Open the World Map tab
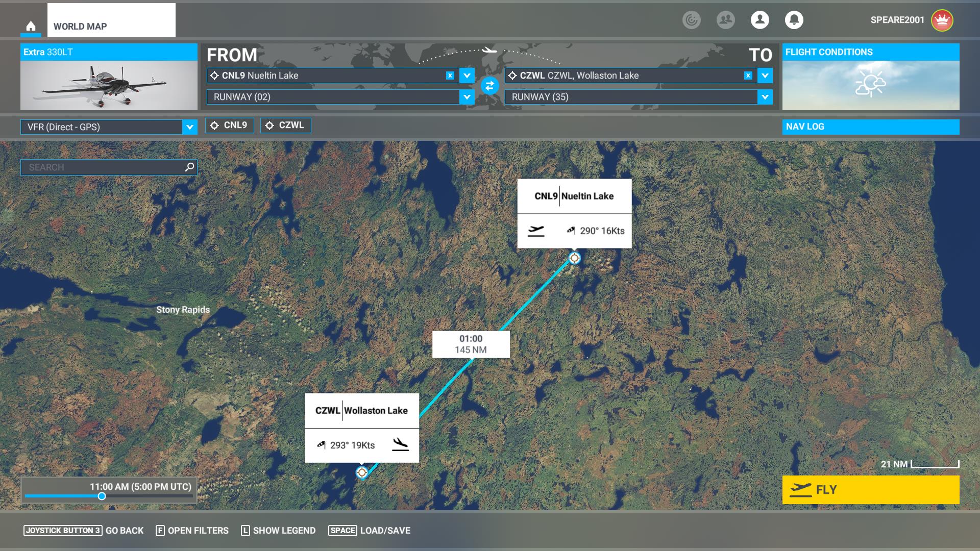The width and height of the screenshot is (980, 551). point(111,20)
